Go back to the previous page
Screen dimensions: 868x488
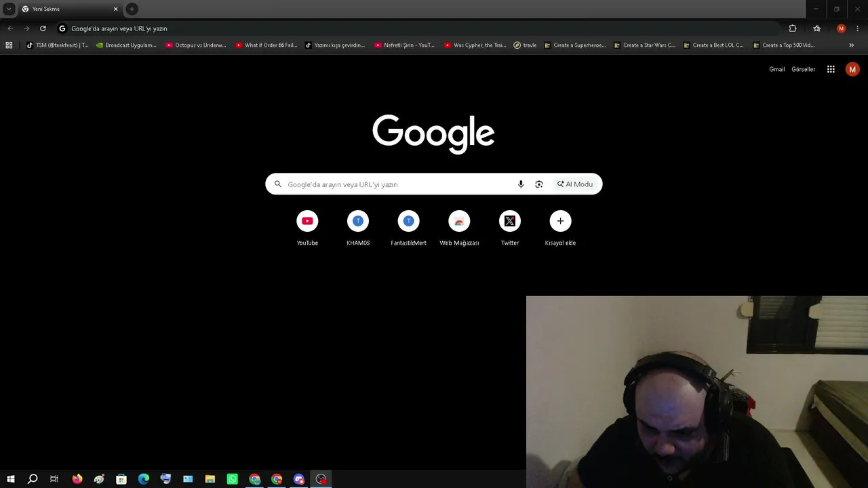[10, 28]
